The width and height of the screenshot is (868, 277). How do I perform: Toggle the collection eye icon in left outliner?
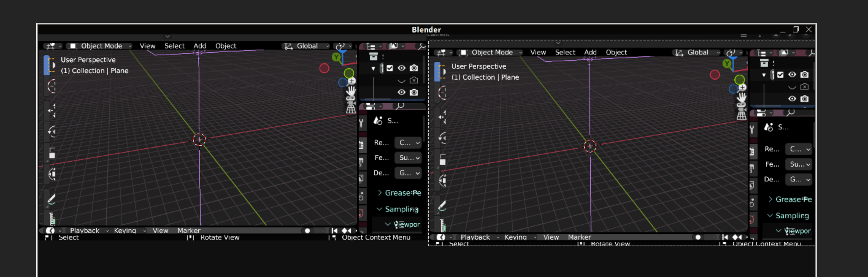[401, 68]
